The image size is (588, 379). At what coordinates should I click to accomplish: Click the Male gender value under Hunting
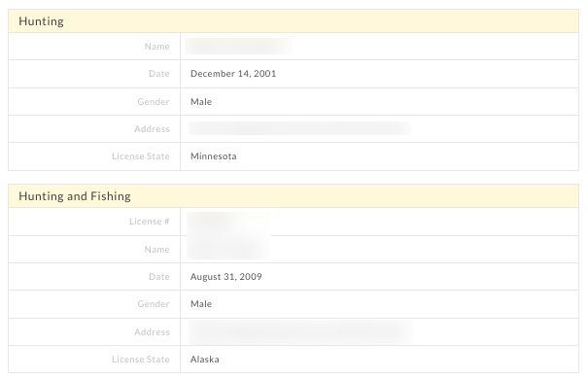201,102
